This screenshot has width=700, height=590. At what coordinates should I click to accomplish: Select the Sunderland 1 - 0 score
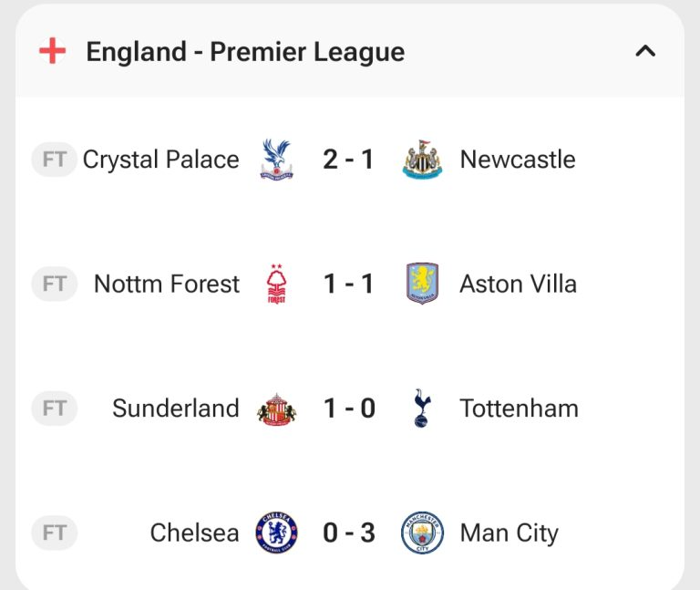[x=348, y=409]
